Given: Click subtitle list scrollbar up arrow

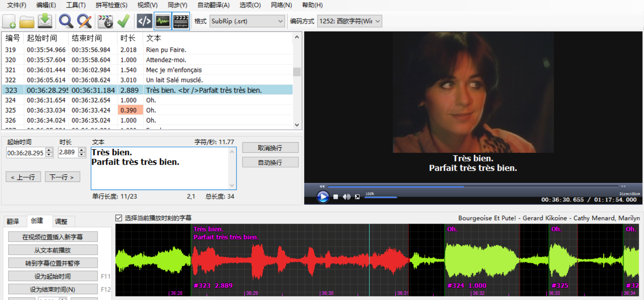Looking at the screenshot, I should (297, 37).
